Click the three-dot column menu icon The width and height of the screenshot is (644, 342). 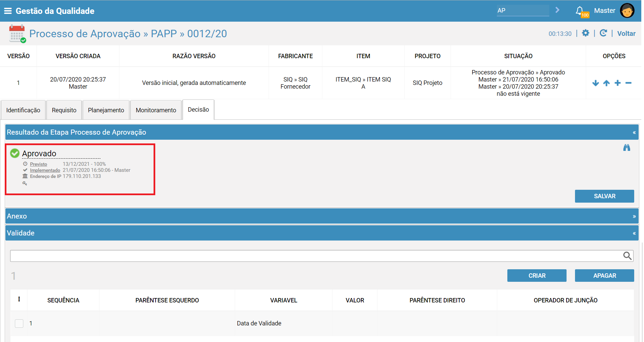coord(19,299)
